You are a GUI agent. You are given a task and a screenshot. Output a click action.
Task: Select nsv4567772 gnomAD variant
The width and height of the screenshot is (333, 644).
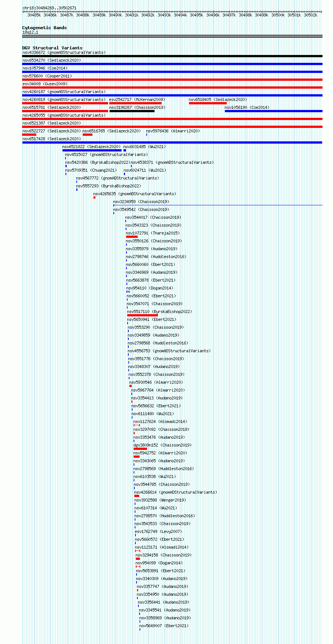click(118, 178)
